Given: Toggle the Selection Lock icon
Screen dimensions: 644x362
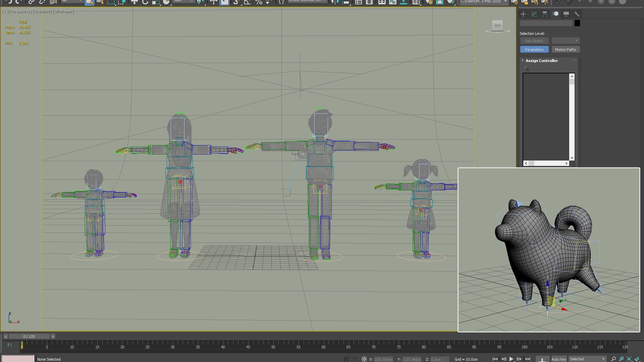Looking at the screenshot, I should [355, 359].
